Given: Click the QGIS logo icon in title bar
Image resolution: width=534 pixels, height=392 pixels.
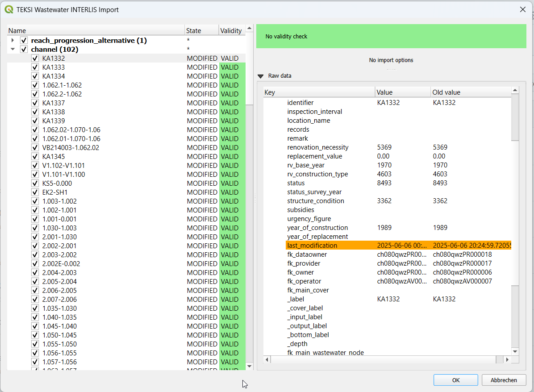Looking at the screenshot, I should click(8, 9).
